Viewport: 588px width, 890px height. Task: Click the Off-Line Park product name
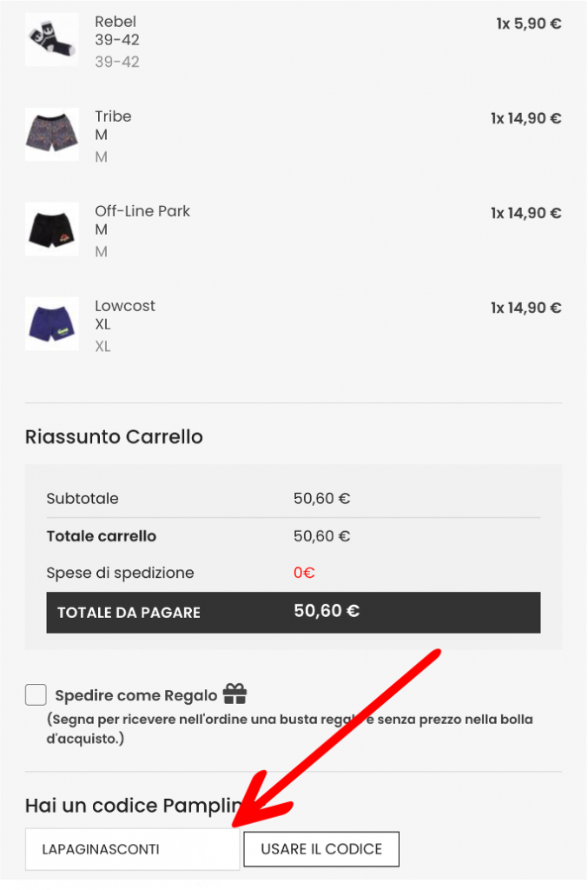(142, 211)
